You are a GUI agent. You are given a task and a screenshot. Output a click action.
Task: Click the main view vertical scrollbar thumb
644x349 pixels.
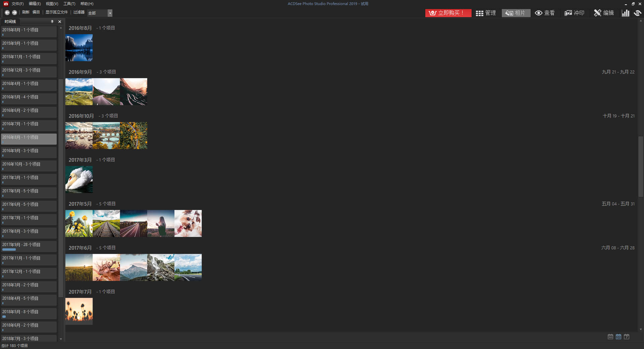[641, 166]
